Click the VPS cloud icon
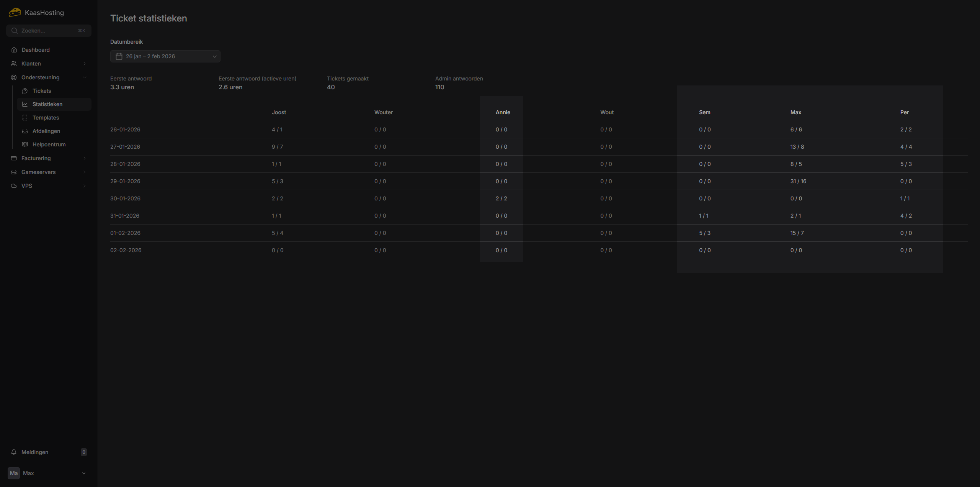The width and height of the screenshot is (980, 487). click(x=14, y=186)
